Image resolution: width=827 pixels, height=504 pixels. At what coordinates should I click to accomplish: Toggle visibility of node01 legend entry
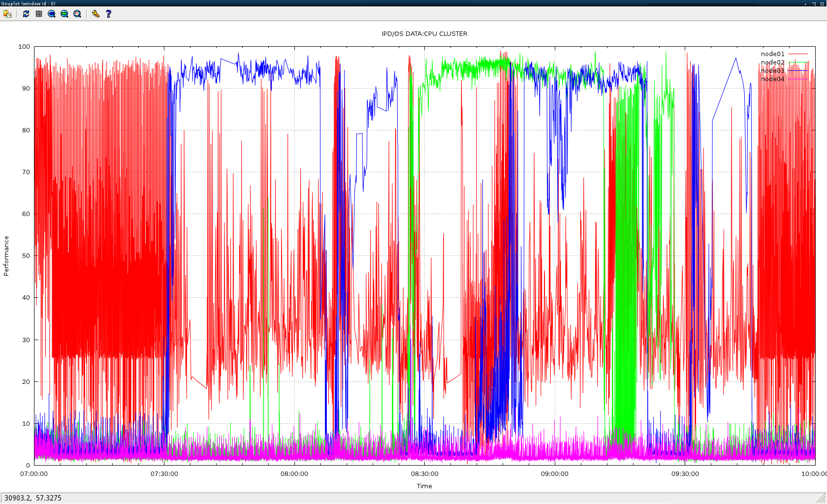784,54
